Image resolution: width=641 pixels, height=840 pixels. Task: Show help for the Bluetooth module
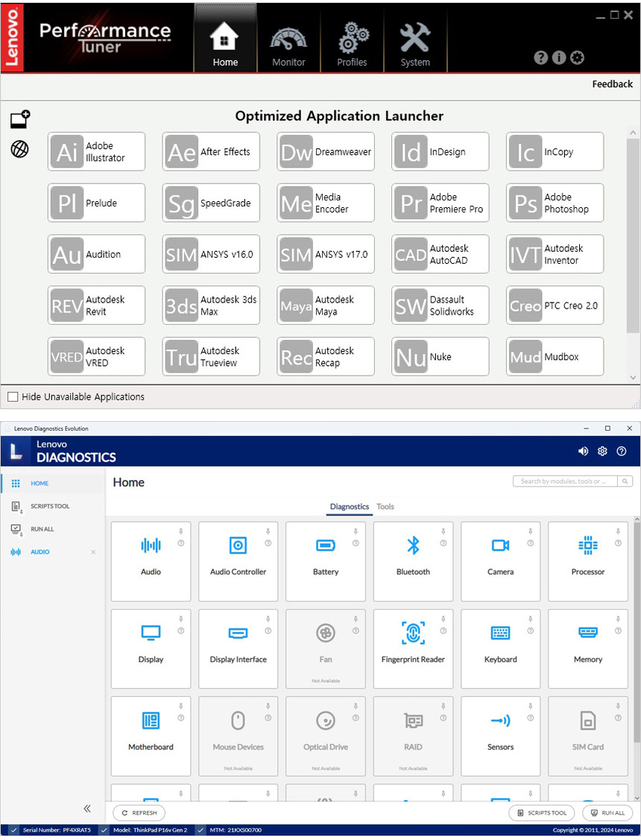(443, 543)
